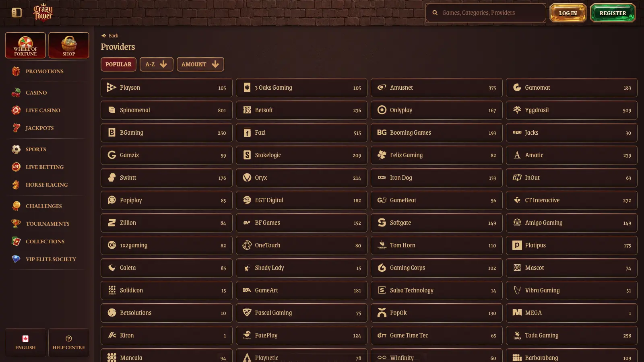Screen dimensions: 644x362
Task: Navigate to Horse Racing
Action: tap(47, 185)
